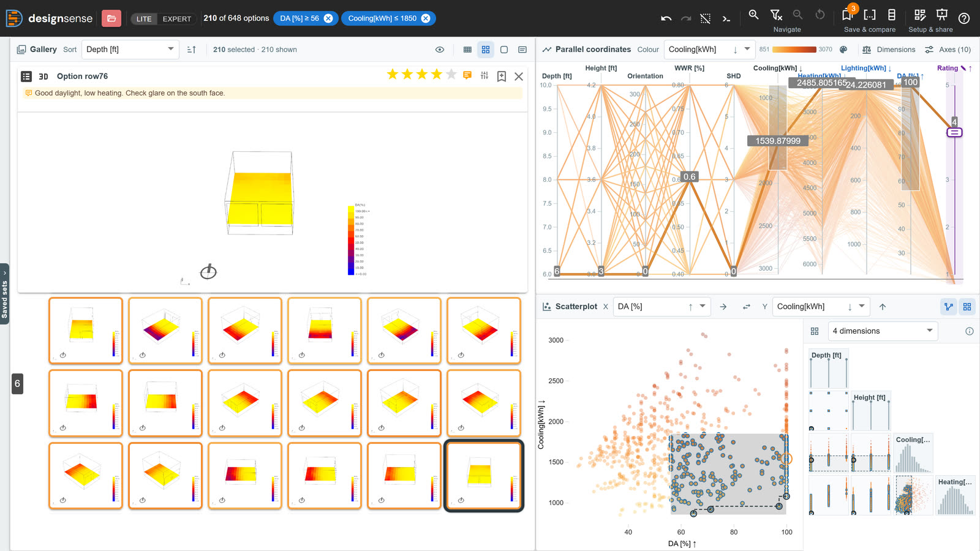Close the Option row76 detail card

coord(519,76)
